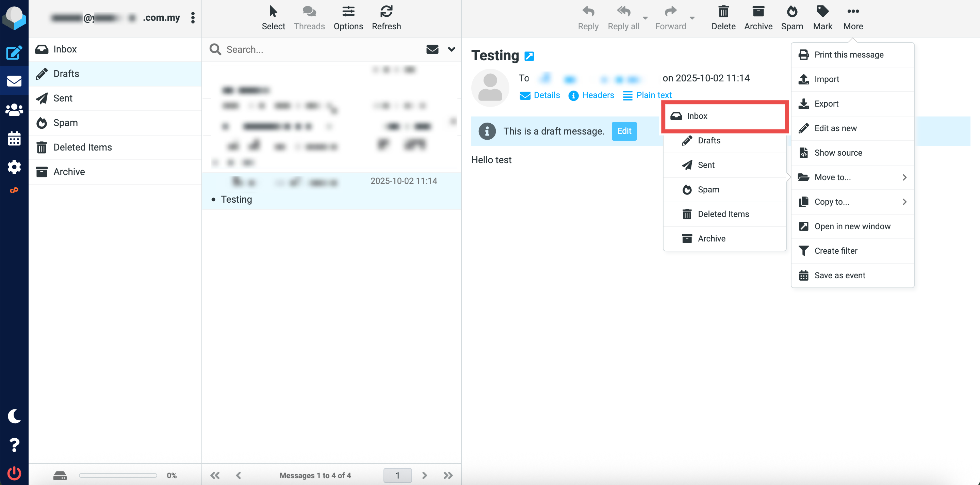Toggle the unread envelope filter

pos(432,49)
